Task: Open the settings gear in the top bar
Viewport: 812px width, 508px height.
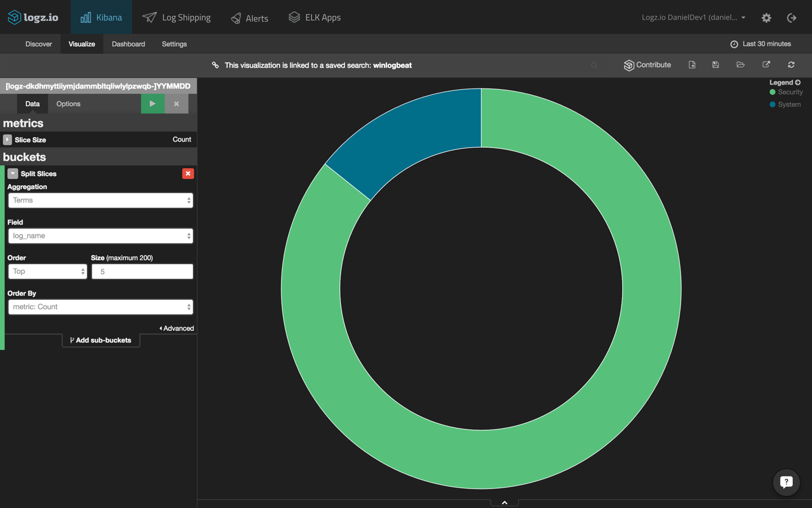Action: (766, 17)
